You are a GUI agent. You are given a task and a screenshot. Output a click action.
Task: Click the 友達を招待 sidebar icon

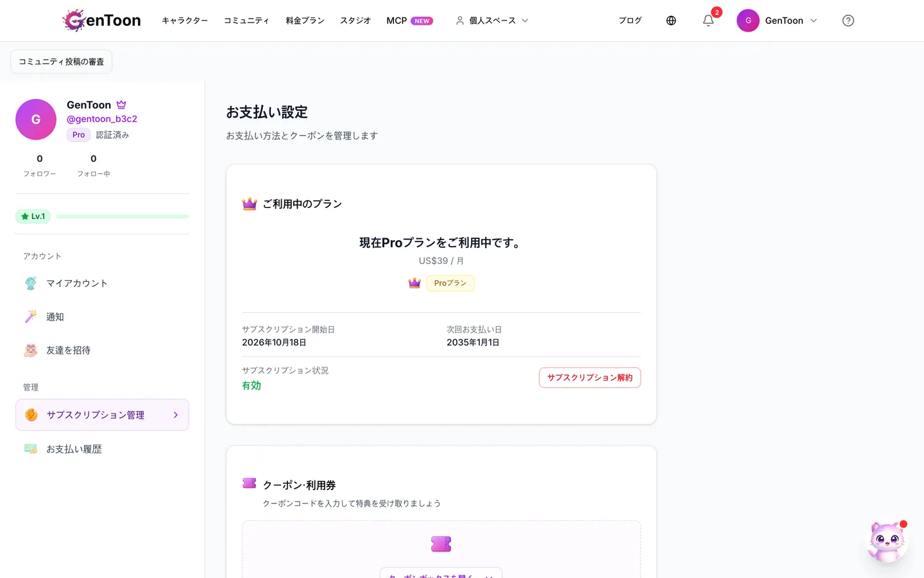pos(31,350)
